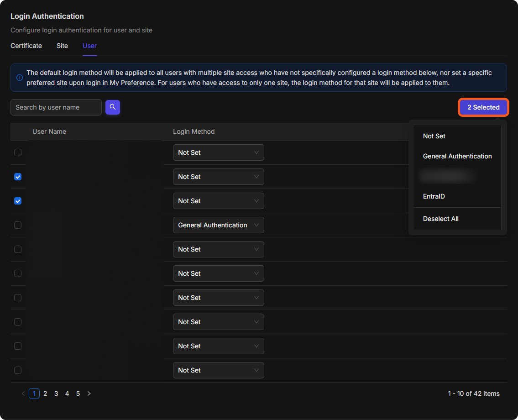Select the User tab
518x420 pixels.
(x=89, y=46)
